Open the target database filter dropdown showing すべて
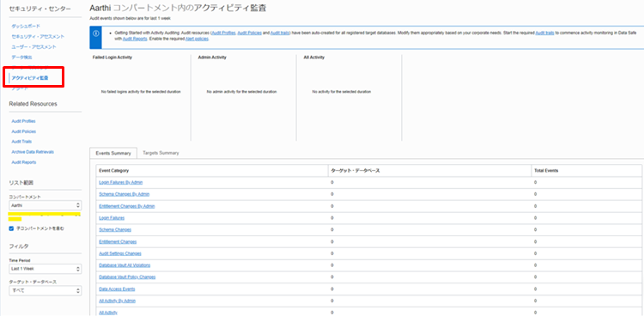Viewport: 644px width, 316px height. tap(46, 290)
